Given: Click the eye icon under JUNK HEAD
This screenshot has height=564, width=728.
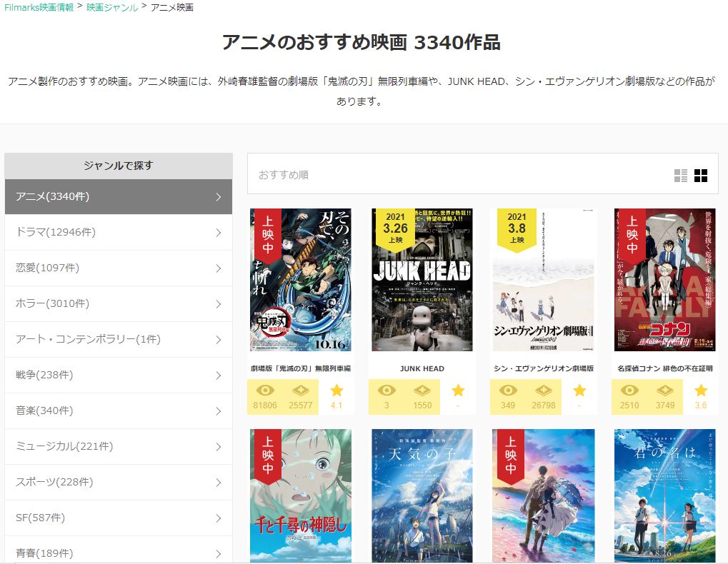Looking at the screenshot, I should 387,391.
